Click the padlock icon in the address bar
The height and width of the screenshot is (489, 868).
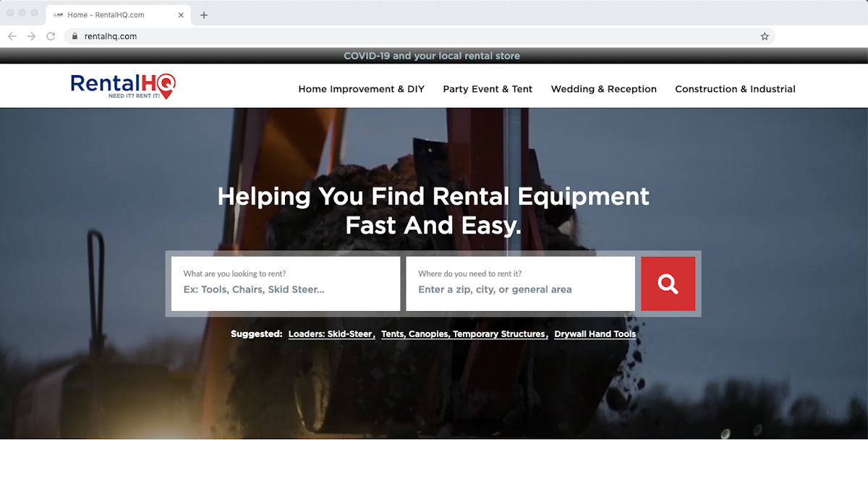tap(75, 36)
